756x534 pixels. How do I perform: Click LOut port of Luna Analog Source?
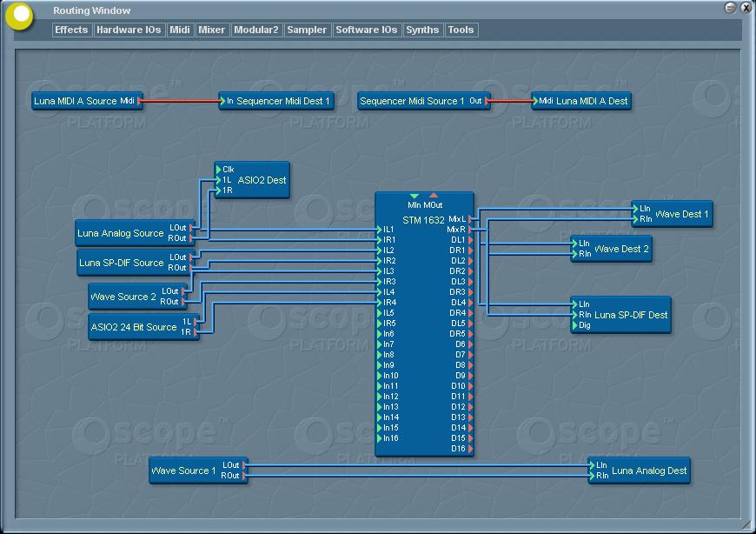click(191, 228)
